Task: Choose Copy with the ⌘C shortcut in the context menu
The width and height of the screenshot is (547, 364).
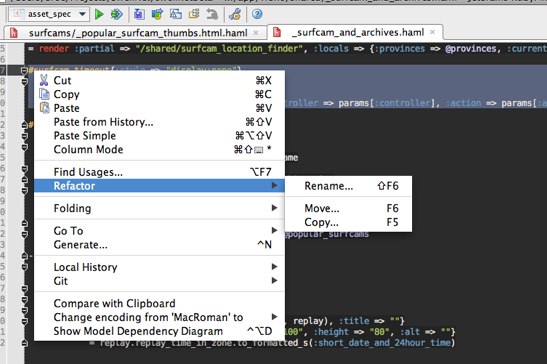Action: 159,94
